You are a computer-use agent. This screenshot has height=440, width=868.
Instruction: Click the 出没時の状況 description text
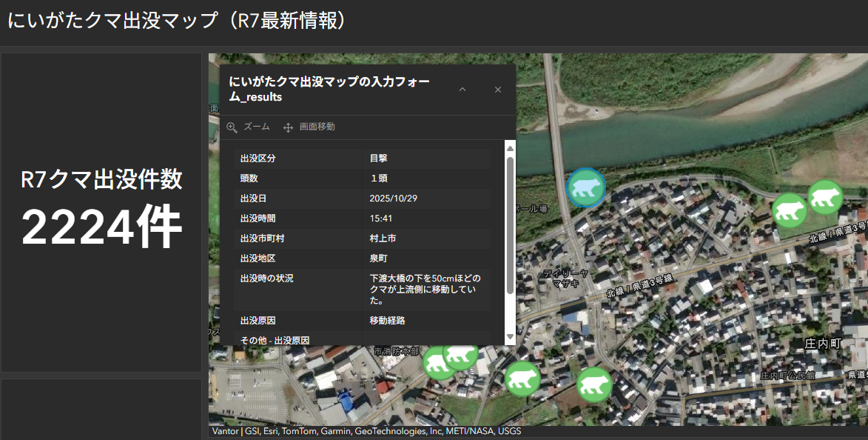pyautogui.click(x=425, y=289)
